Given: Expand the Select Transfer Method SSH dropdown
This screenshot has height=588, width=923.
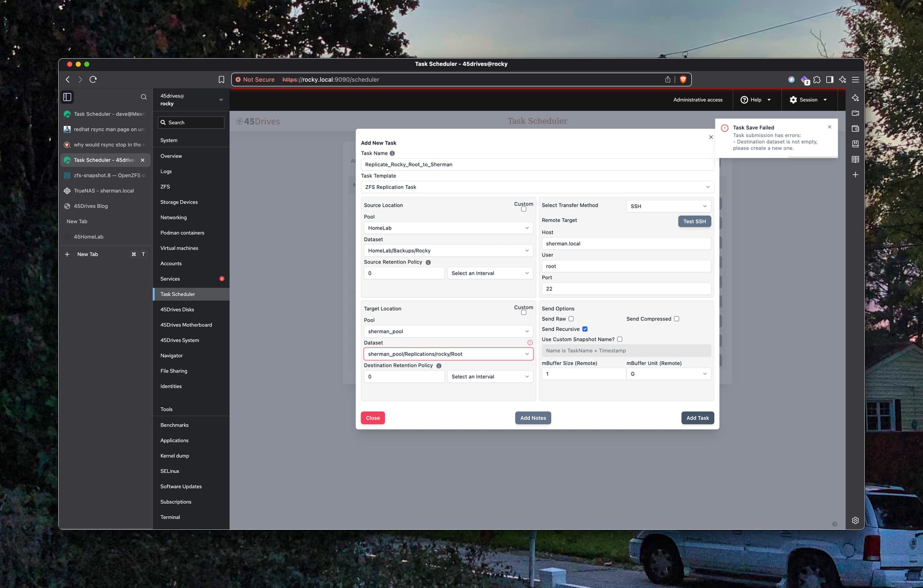Looking at the screenshot, I should (x=669, y=206).
